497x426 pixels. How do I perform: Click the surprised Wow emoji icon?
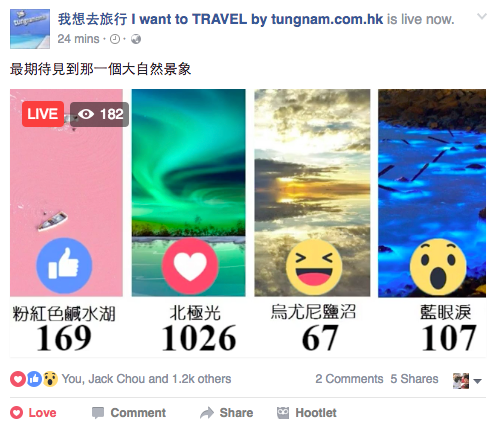(438, 267)
